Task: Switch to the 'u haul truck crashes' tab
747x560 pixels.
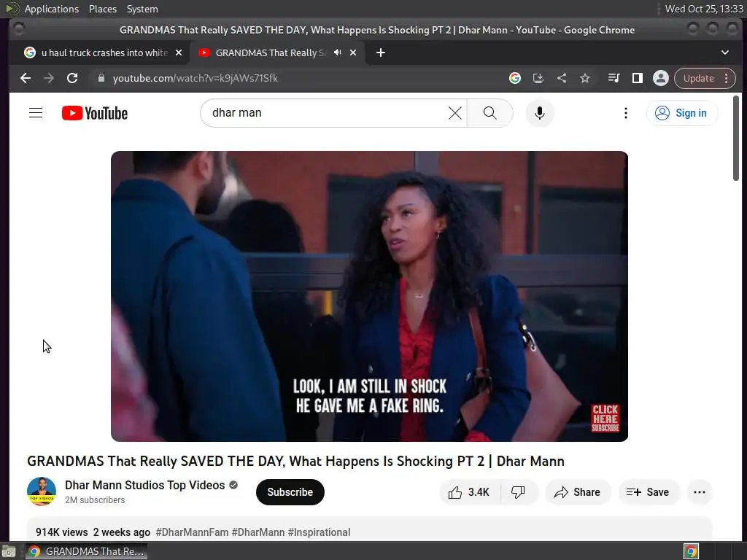Action: tap(104, 52)
